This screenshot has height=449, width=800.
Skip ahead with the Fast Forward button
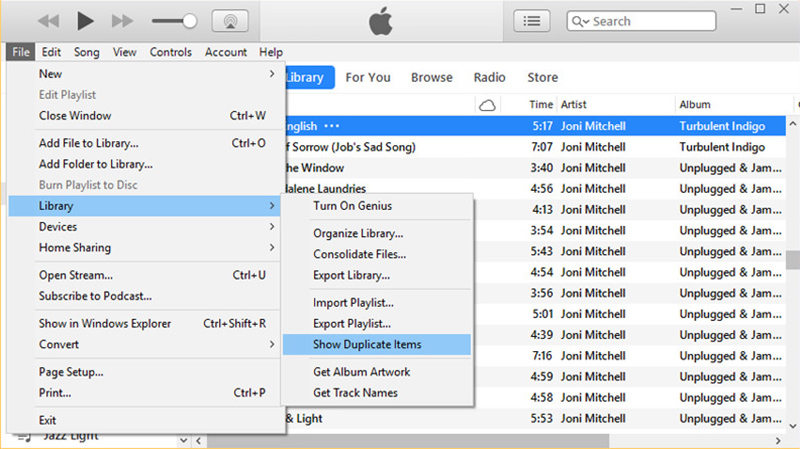122,21
